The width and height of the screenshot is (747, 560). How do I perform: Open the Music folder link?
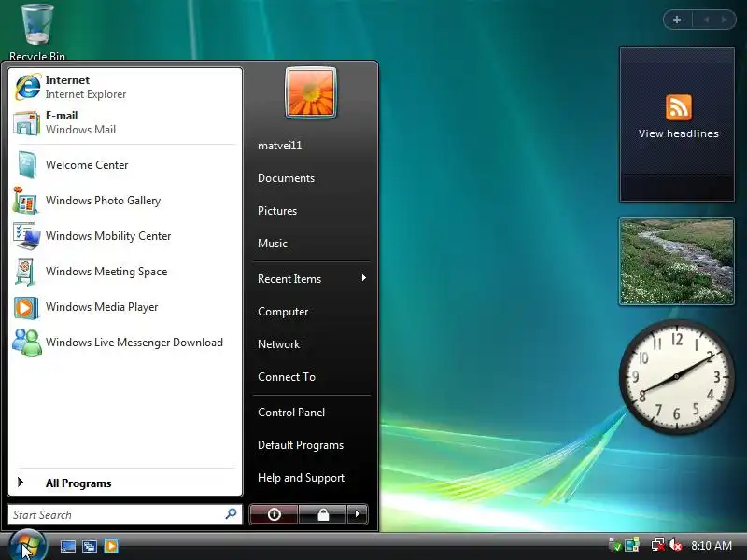tap(311, 244)
